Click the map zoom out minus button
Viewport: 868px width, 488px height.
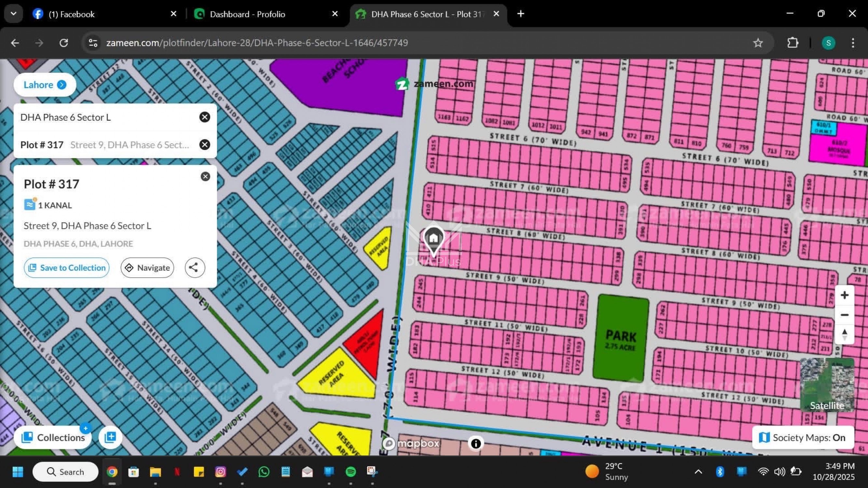click(x=844, y=315)
